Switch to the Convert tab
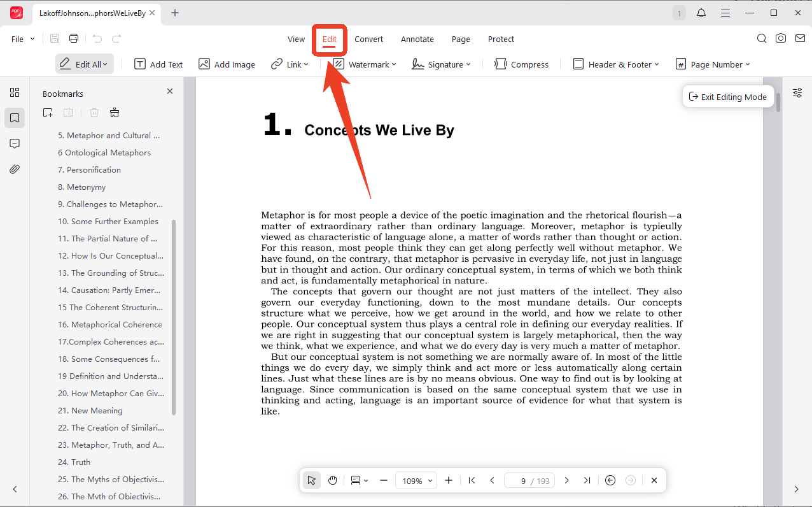This screenshot has width=812, height=507. (x=369, y=39)
